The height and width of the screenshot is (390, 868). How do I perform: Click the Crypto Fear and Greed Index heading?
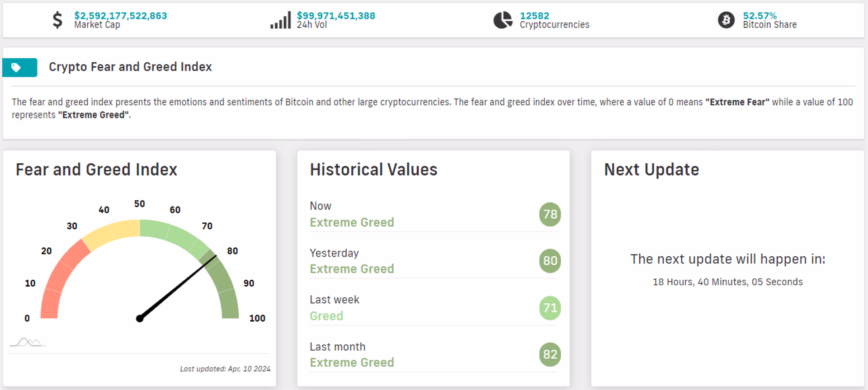coord(130,67)
